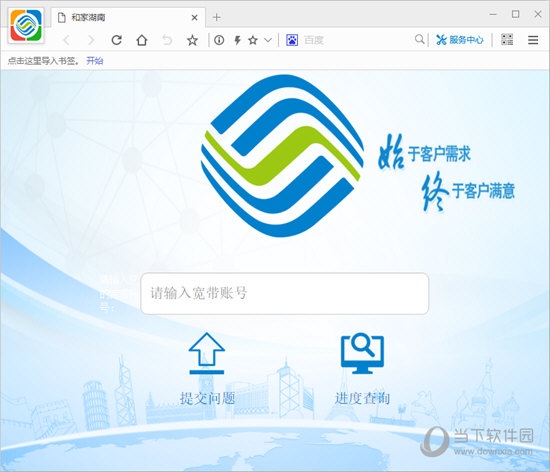
Task: Open a new tab
Action: (216, 17)
